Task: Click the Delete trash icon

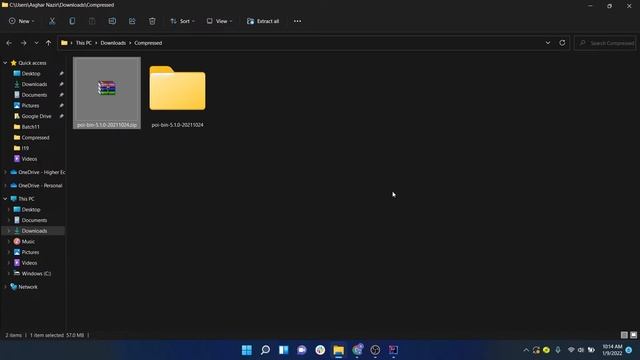Action: [x=152, y=21]
